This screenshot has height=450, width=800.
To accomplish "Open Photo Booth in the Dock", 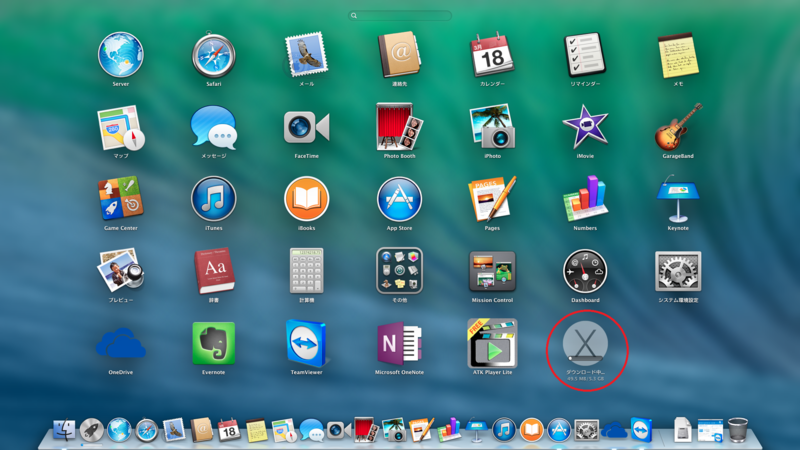I will (366, 430).
